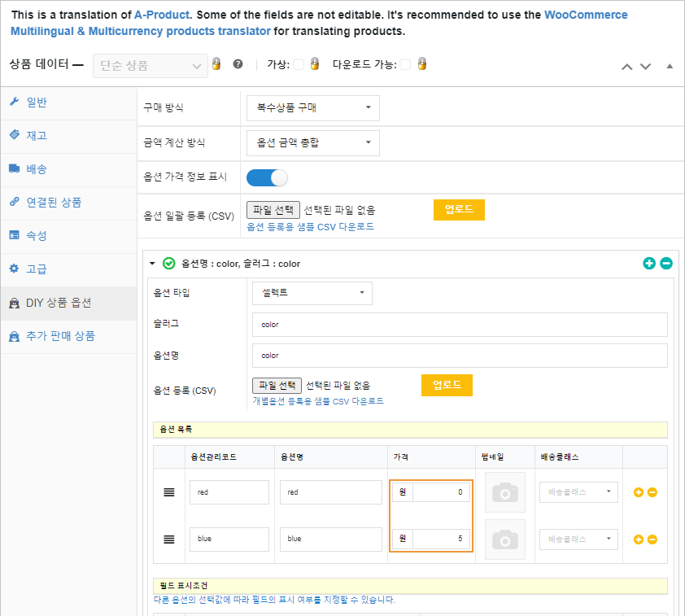Open 금액 계산 방식 dropdown
Viewport: 685px width, 616px height.
coord(312,142)
